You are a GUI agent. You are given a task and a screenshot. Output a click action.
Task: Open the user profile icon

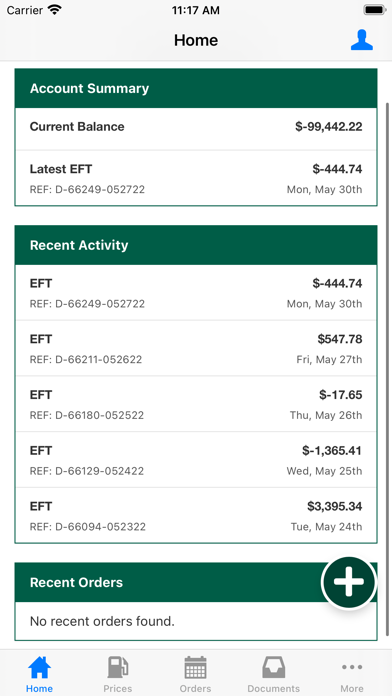(361, 40)
